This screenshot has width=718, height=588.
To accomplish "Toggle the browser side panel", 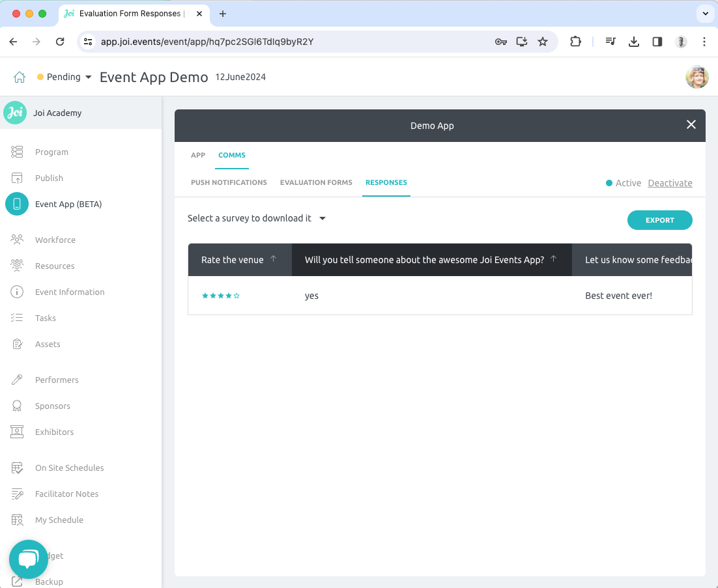I will point(657,42).
